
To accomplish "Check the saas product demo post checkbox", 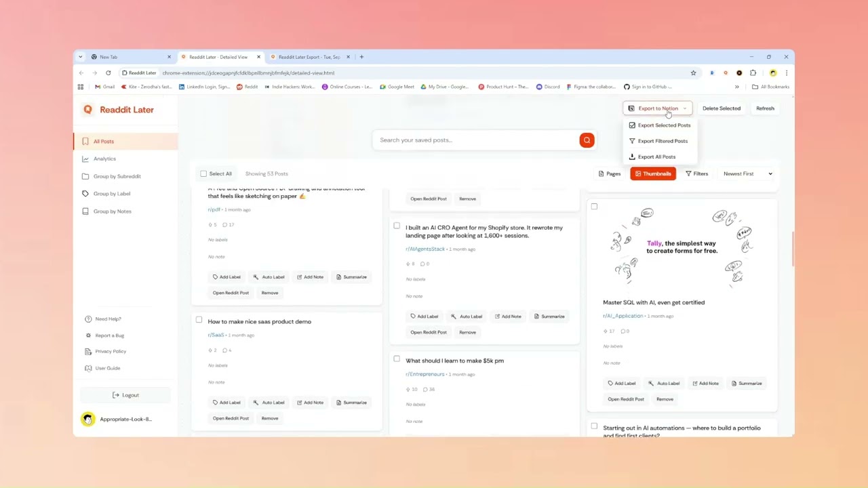I will 199,320.
